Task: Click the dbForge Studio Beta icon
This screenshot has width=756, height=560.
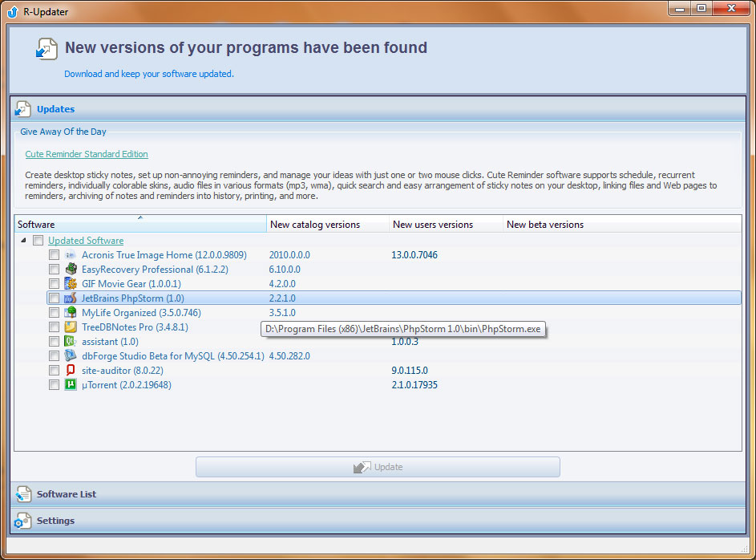Action: (x=71, y=356)
